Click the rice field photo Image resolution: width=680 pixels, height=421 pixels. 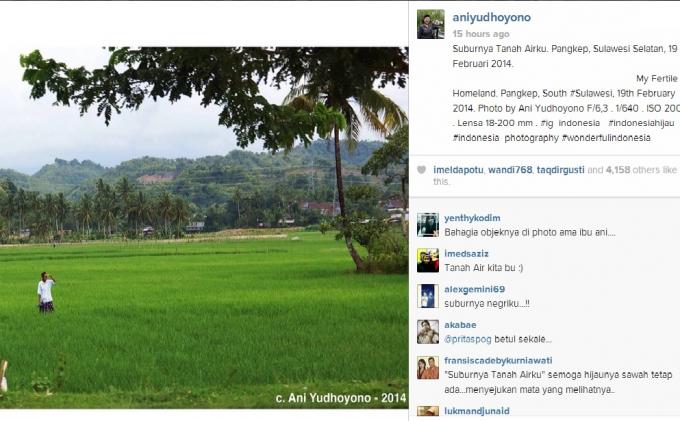point(204,228)
